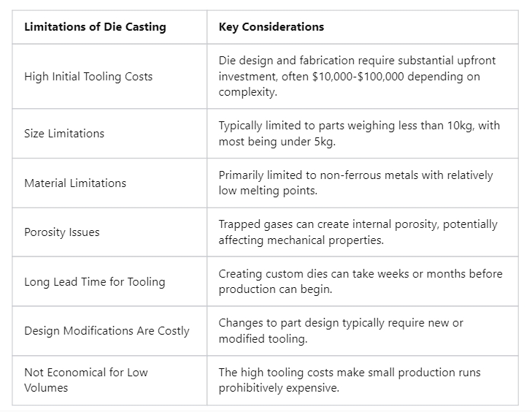Select the 'Material Limitations' cell
The width and height of the screenshot is (532, 415).
click(75, 183)
